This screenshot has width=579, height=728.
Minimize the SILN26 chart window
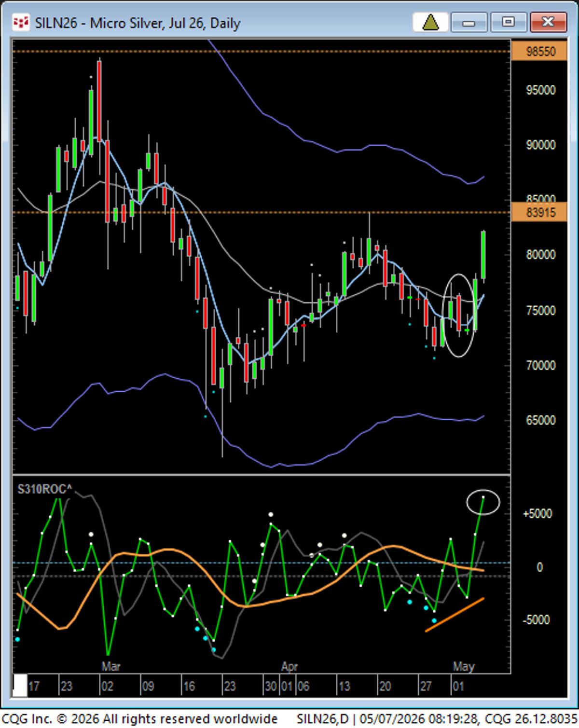[469, 22]
